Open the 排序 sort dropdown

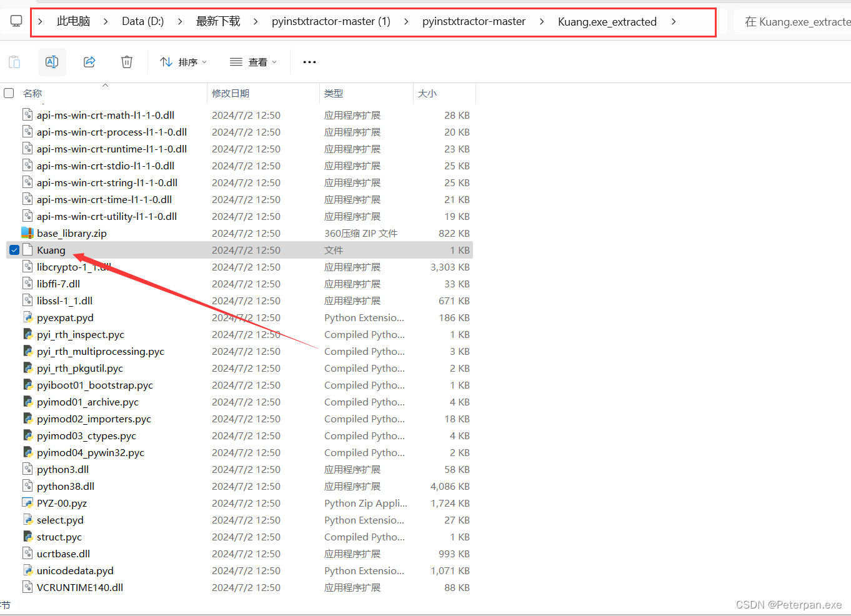(183, 62)
